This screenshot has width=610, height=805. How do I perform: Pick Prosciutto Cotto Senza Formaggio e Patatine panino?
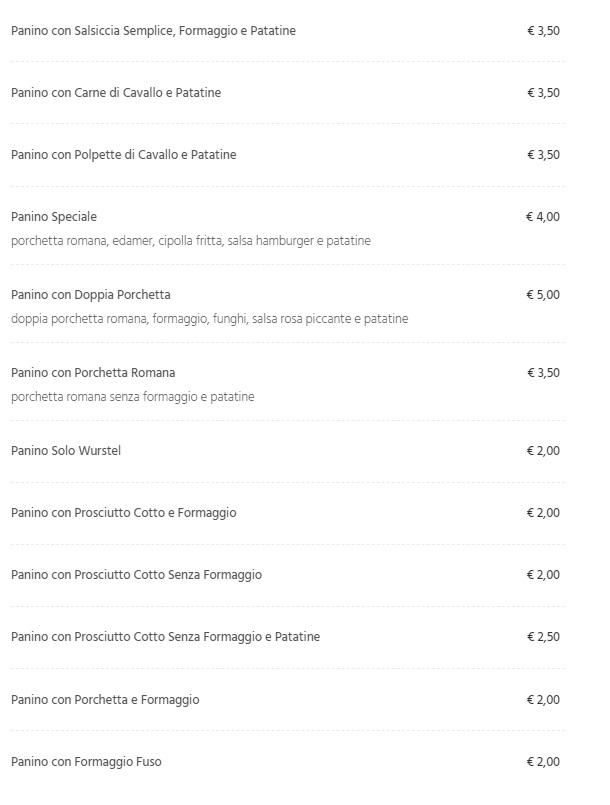(165, 637)
